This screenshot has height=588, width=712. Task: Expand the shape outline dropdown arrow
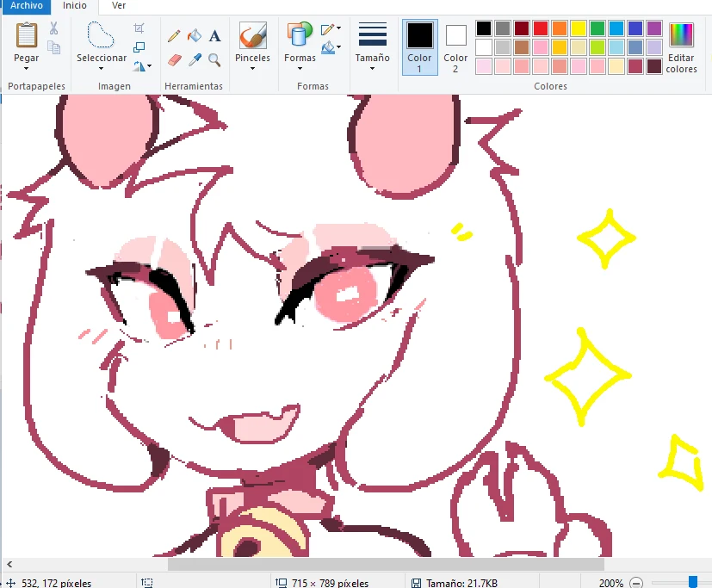coord(339,29)
